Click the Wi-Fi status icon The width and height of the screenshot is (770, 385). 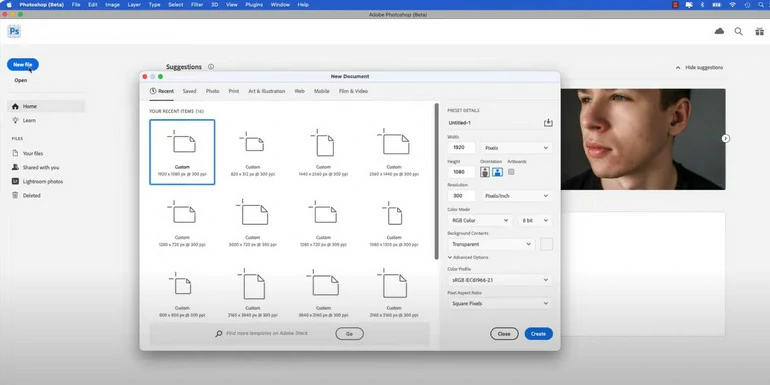pyautogui.click(x=733, y=4)
